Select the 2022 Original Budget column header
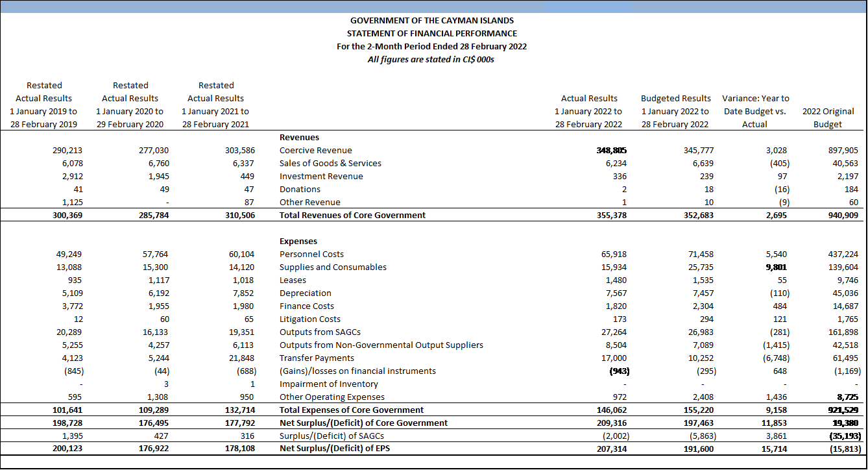The height and width of the screenshot is (470, 868). coord(828,117)
